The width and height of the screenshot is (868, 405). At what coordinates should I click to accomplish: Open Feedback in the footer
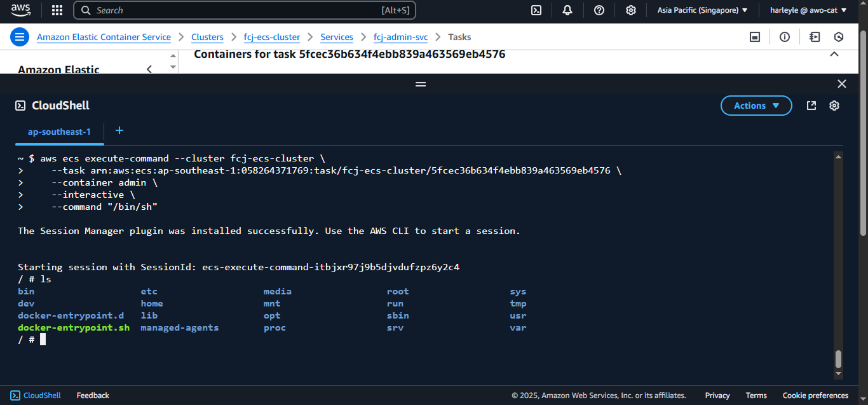93,395
